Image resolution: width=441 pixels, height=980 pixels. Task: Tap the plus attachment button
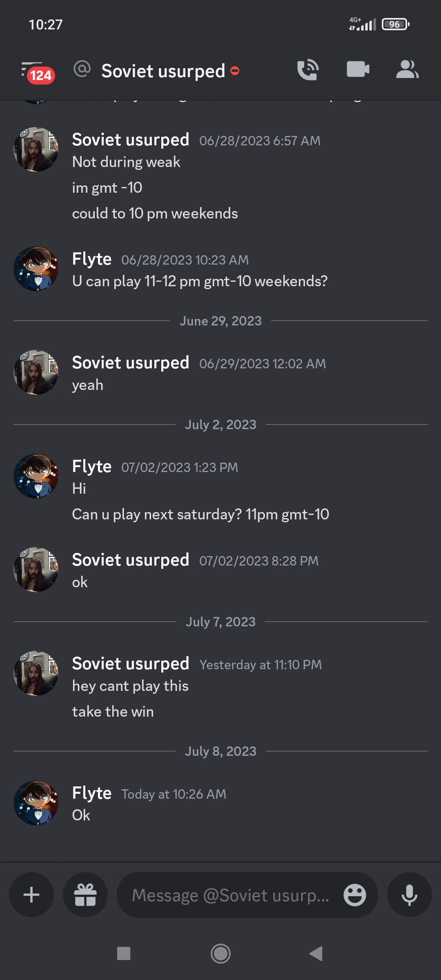click(x=31, y=895)
